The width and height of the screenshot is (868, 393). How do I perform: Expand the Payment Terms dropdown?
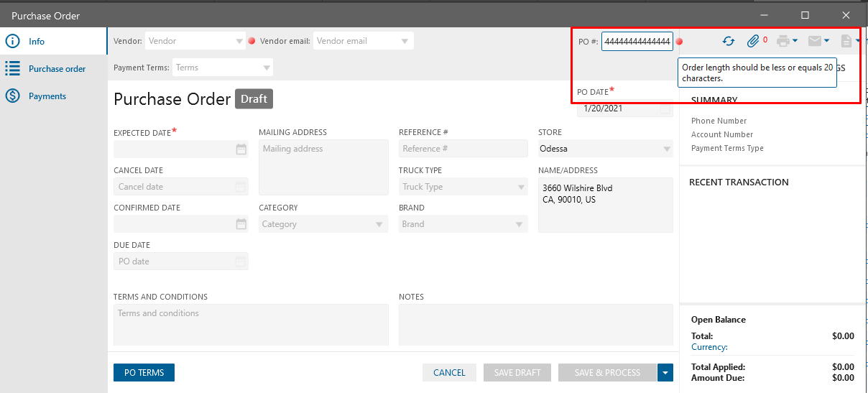pyautogui.click(x=267, y=68)
